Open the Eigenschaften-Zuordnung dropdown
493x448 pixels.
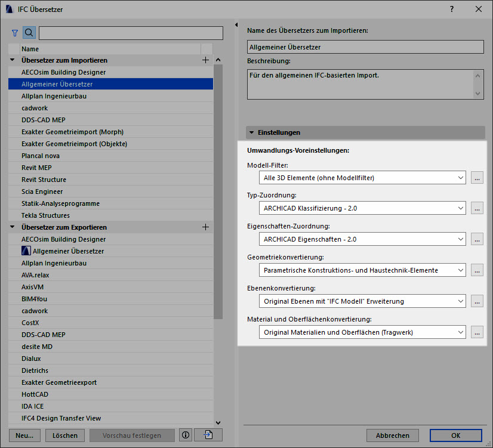pos(362,239)
